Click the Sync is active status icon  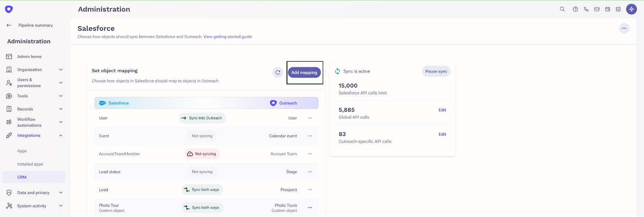coord(337,71)
